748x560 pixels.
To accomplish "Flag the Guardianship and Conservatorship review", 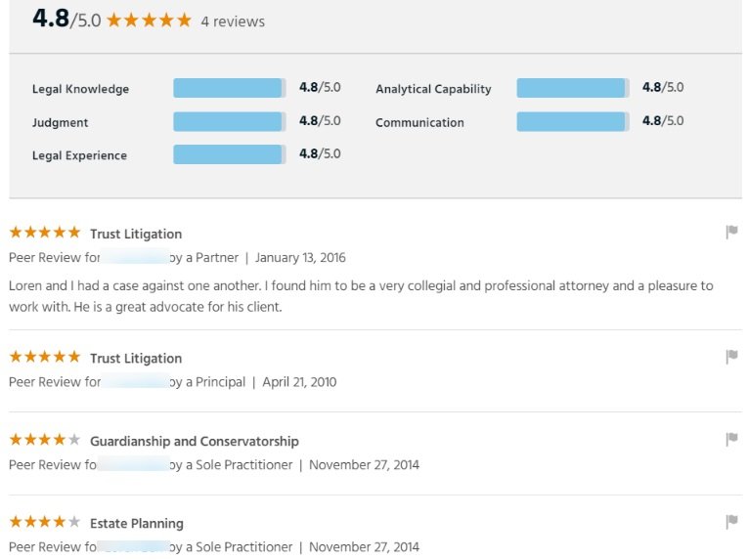I will tap(731, 440).
